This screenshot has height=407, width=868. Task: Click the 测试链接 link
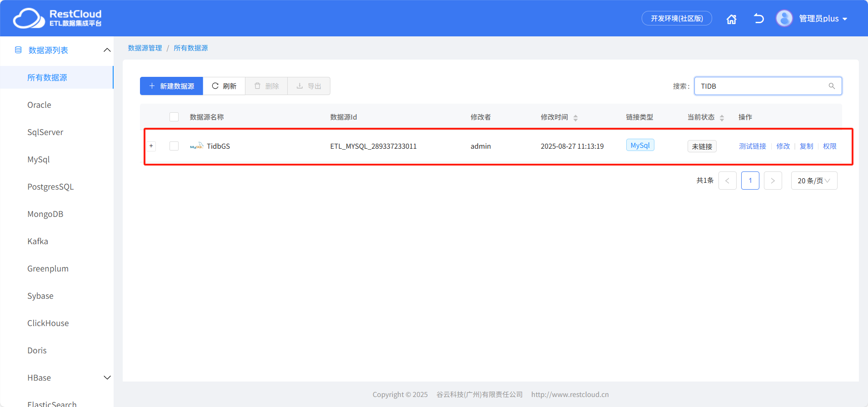tap(752, 146)
